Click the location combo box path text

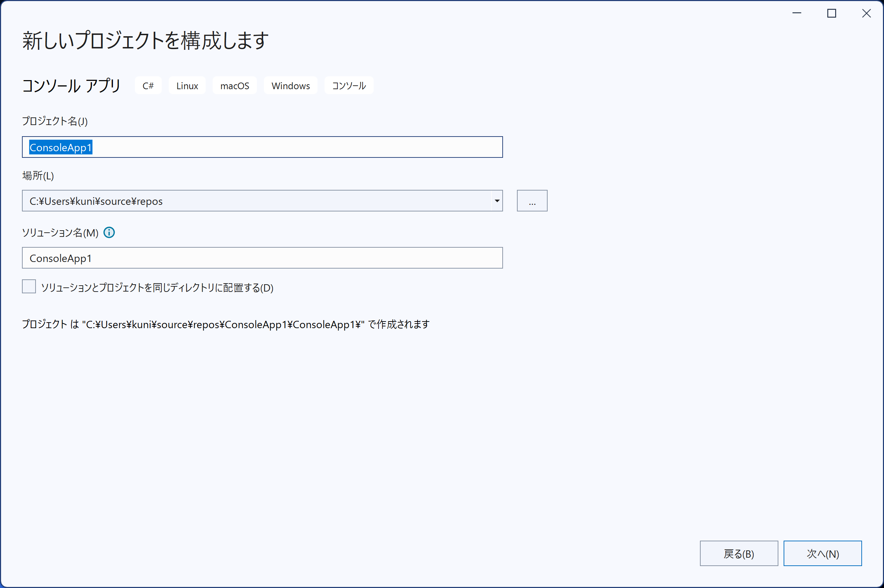pos(96,201)
